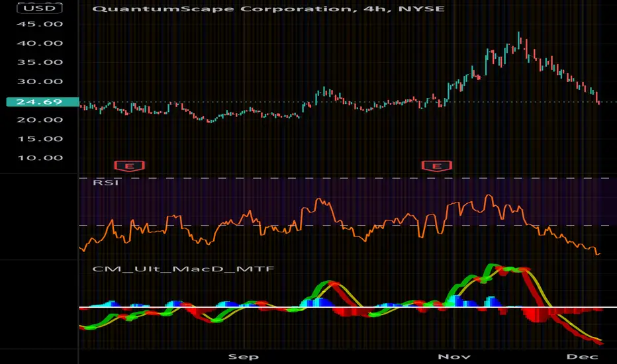This screenshot has height=364, width=617.
Task: Click the 30.00 price axis label
Action: (x=40, y=81)
